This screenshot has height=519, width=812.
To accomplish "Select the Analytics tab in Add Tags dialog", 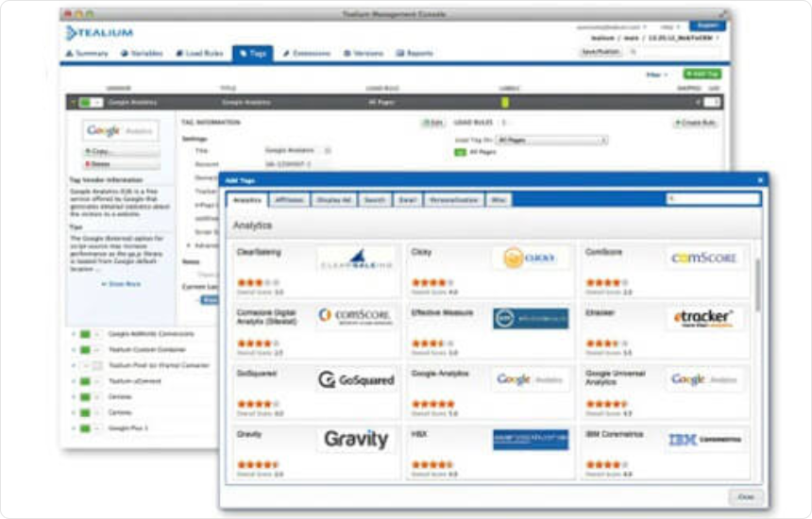I will tap(247, 200).
